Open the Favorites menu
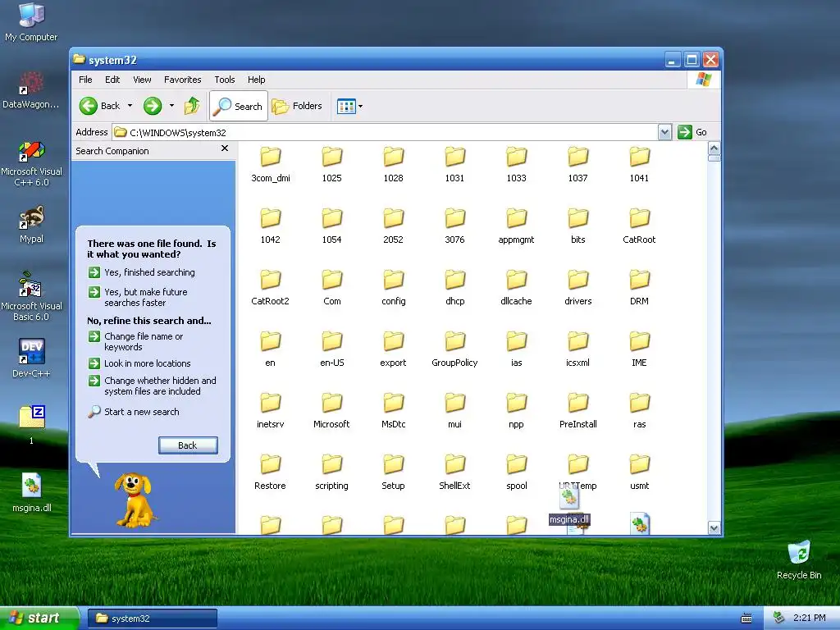Image resolution: width=840 pixels, height=630 pixels. click(183, 80)
